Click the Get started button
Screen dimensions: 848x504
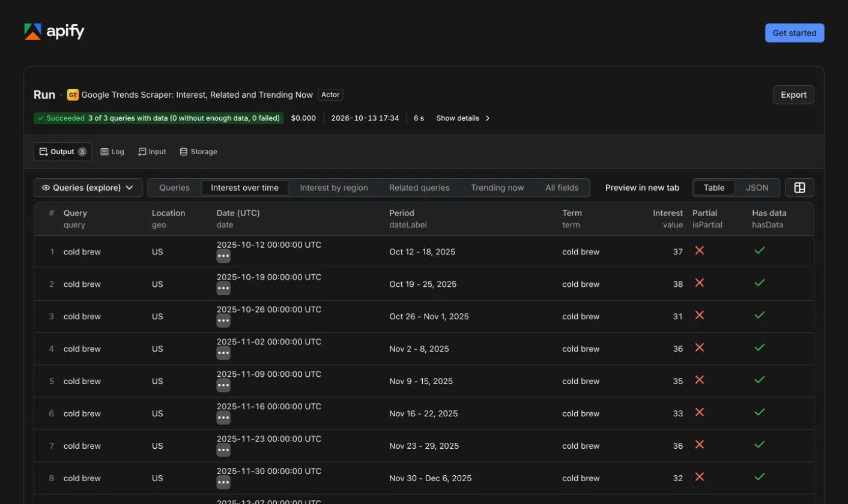(795, 33)
